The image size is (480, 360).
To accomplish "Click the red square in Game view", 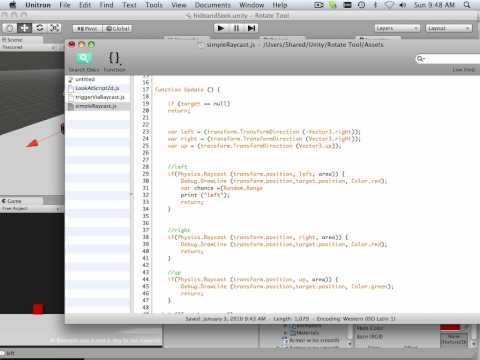I will (x=38, y=309).
